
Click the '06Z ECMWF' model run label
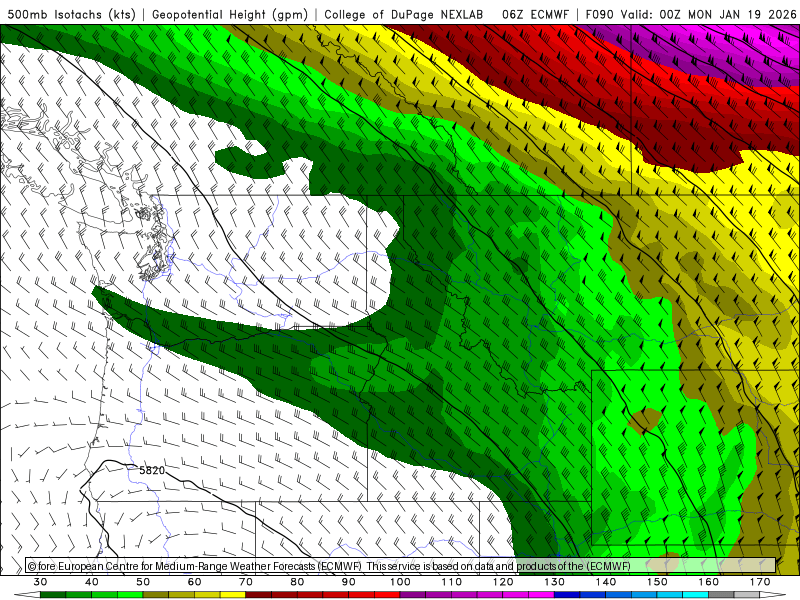[535, 14]
